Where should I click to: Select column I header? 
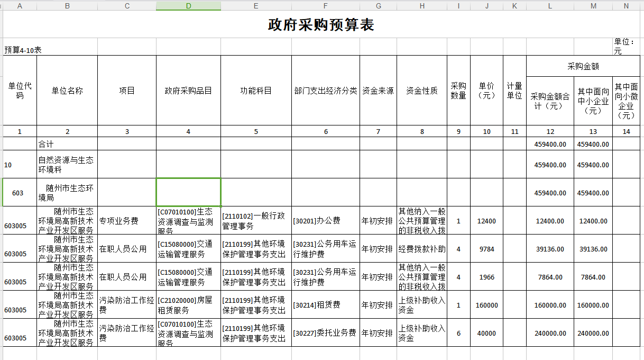coord(458,5)
